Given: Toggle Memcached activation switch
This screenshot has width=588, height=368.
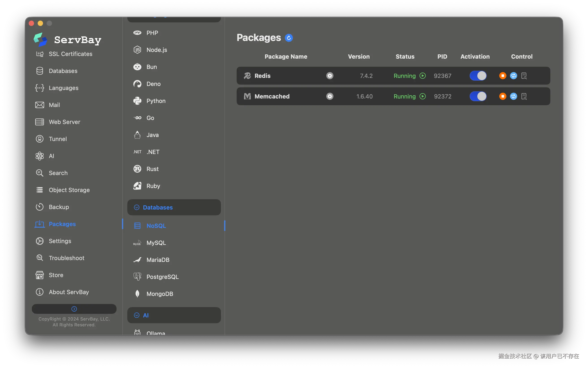Looking at the screenshot, I should [x=478, y=96].
